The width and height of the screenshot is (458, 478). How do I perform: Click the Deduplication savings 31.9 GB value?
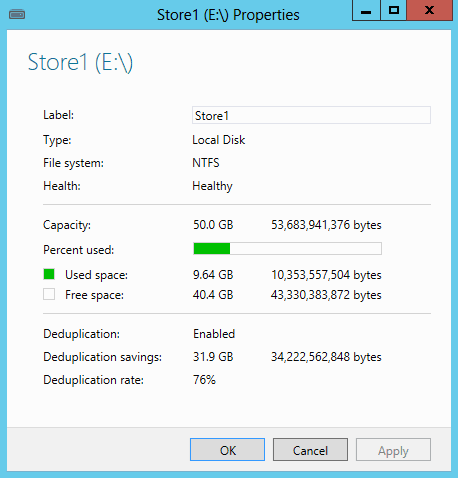[x=213, y=357]
